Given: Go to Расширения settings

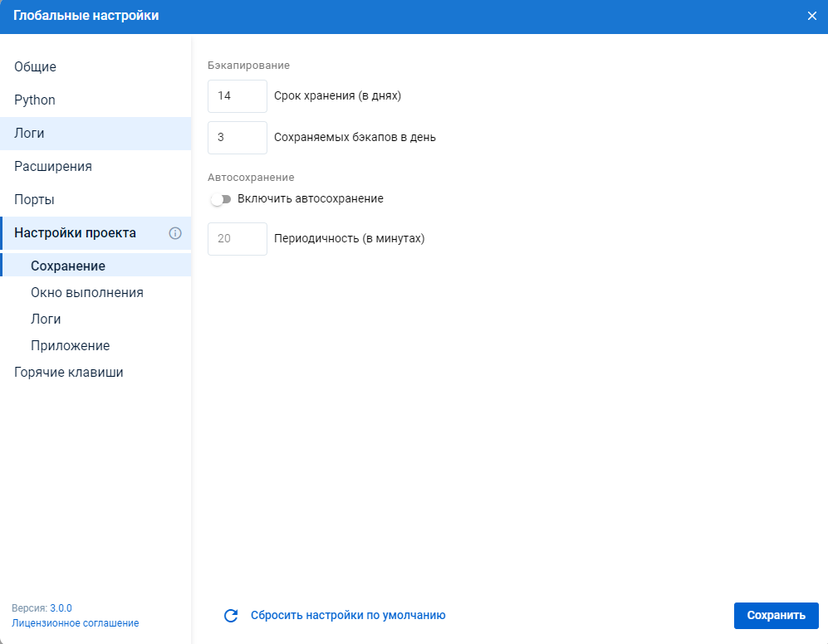Looking at the screenshot, I should (53, 167).
